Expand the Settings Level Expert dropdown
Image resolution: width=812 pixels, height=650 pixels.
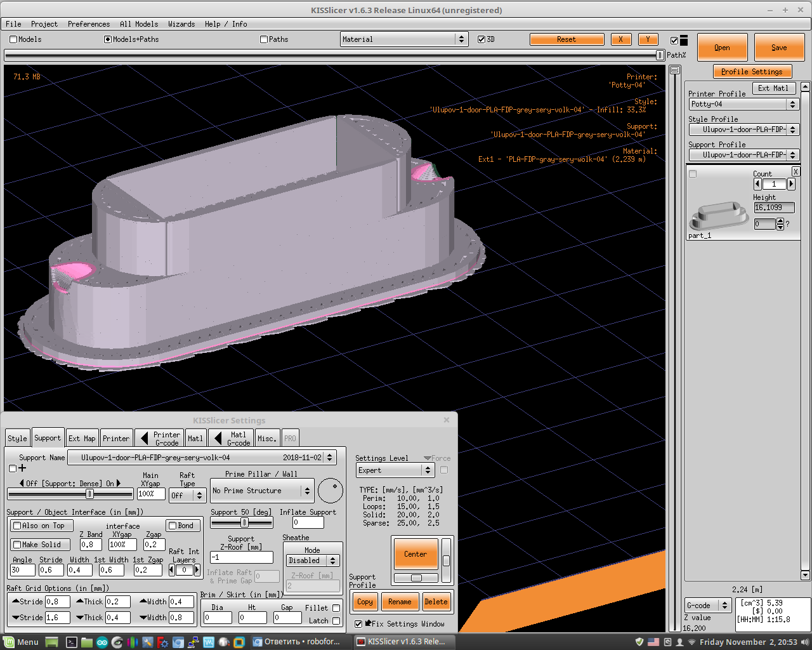coord(395,470)
